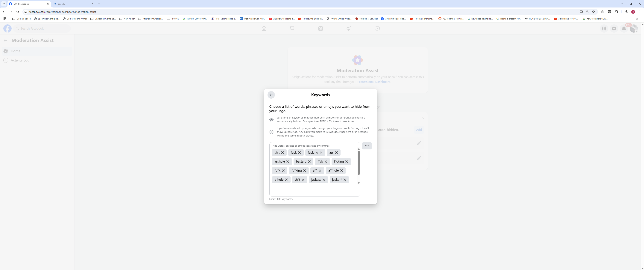Click the browser back arrow
The width and height of the screenshot is (644, 270).
click(x=4, y=12)
